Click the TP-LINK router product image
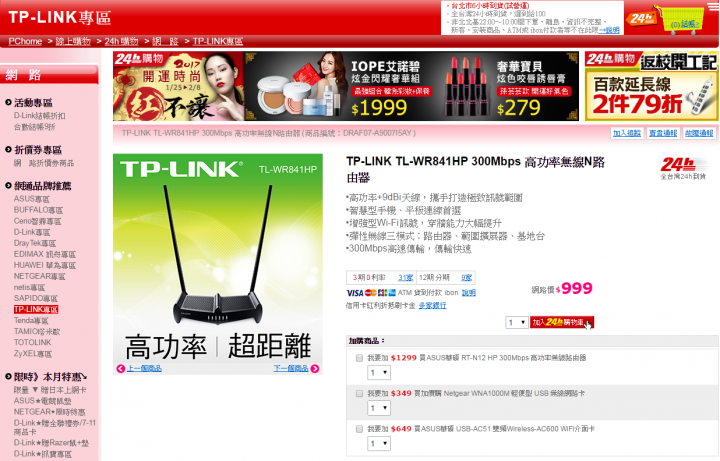720x461 pixels. (218, 258)
